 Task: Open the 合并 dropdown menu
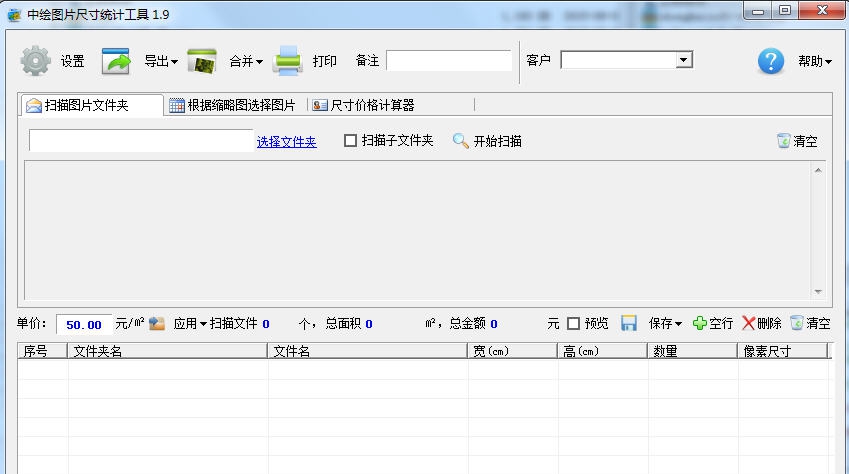246,61
